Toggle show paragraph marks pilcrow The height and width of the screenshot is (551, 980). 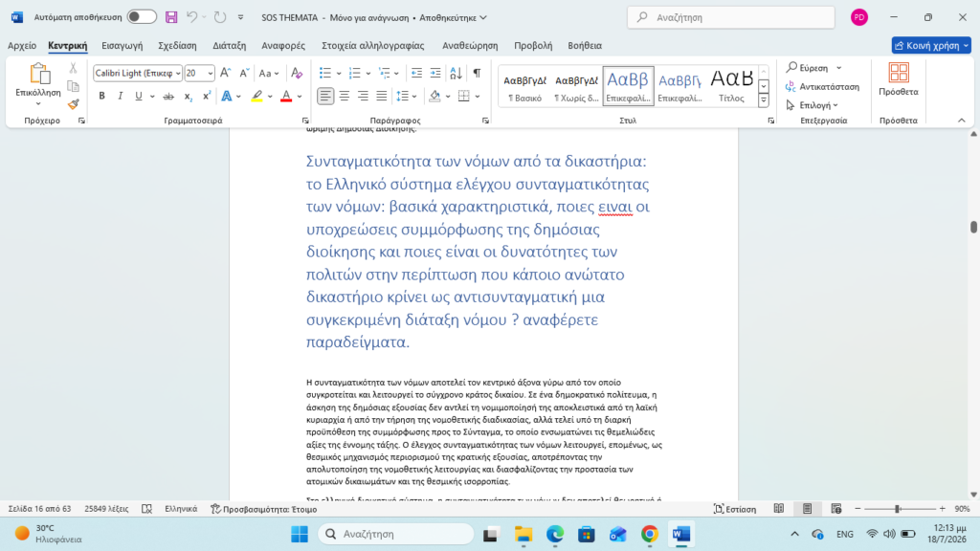[x=477, y=73]
